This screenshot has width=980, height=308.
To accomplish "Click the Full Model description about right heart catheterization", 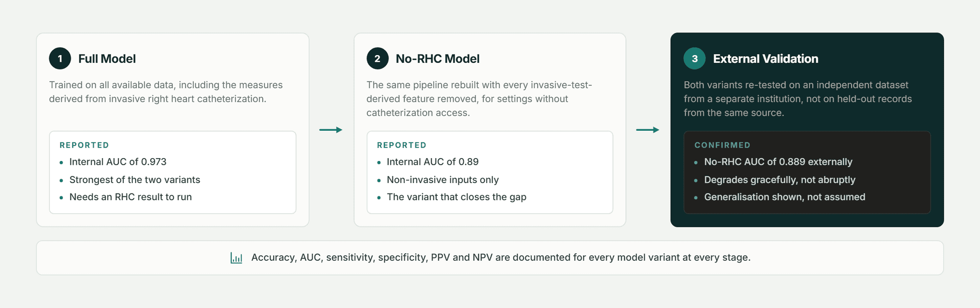I will pos(166,92).
